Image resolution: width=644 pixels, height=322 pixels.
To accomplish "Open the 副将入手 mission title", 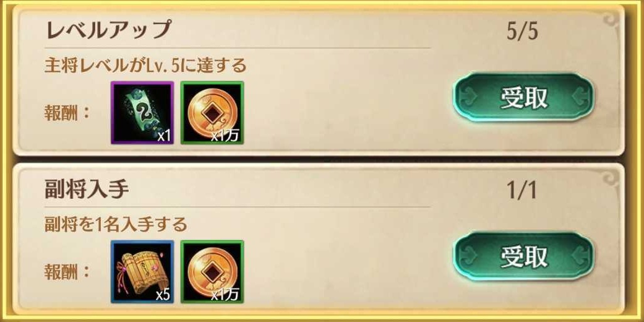I will pos(87,189).
